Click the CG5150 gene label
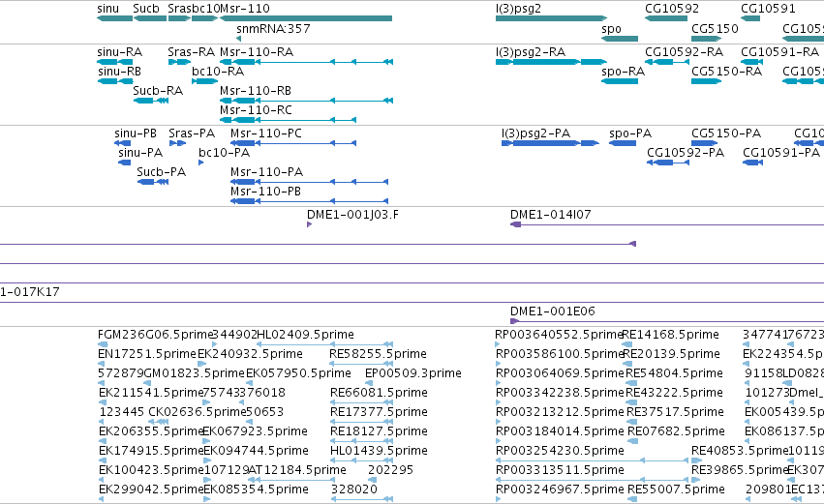The height and width of the screenshot is (504, 824). (715, 28)
